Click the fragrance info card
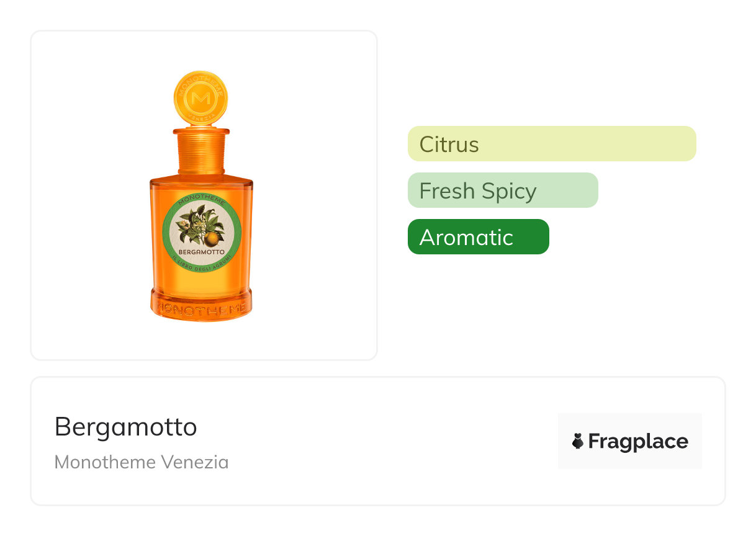The image size is (756, 536). [x=378, y=441]
